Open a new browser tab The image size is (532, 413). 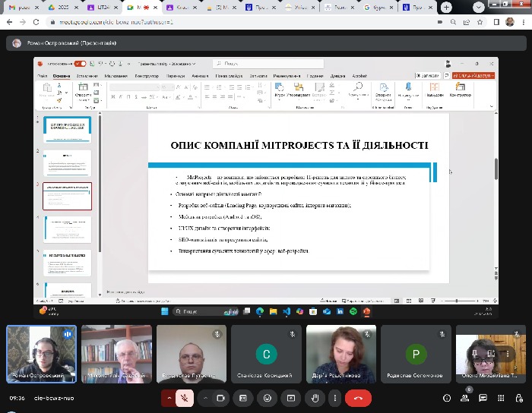(445, 8)
